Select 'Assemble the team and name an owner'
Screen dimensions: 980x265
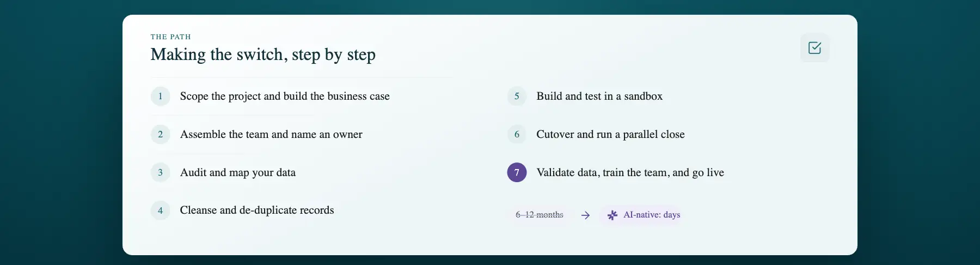pyautogui.click(x=271, y=134)
